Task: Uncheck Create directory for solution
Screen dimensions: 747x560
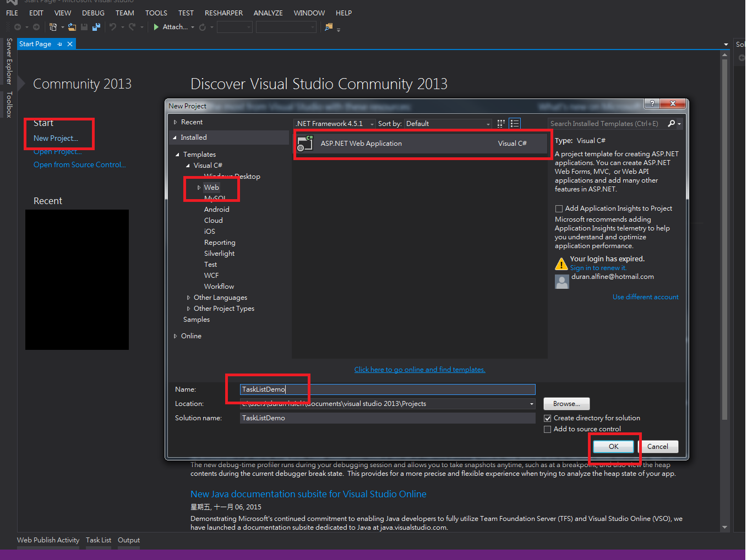Action: [x=548, y=418]
